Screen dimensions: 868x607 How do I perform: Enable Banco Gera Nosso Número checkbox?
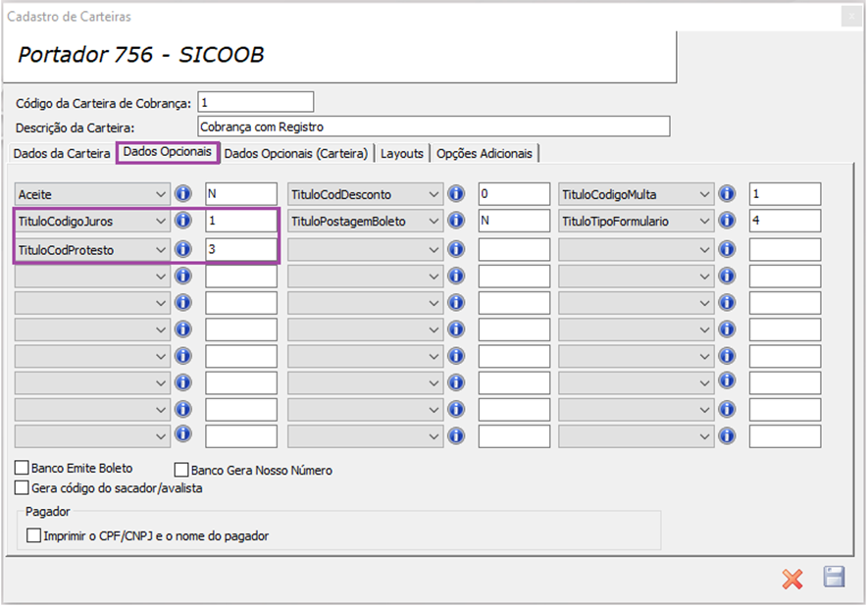pyautogui.click(x=181, y=470)
